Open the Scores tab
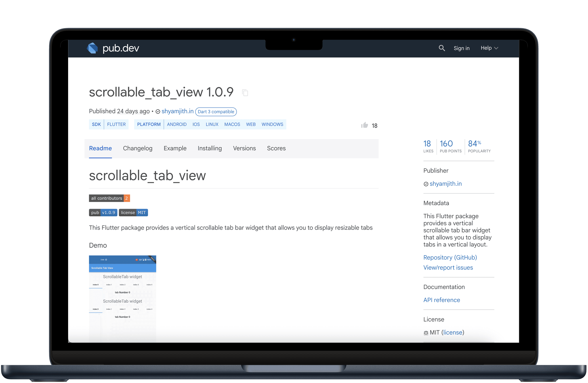The image size is (588, 383). 276,148
